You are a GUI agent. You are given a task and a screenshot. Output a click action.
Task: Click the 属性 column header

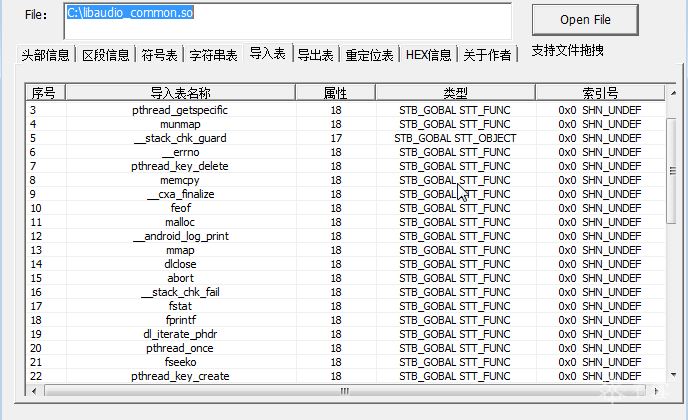click(x=336, y=93)
